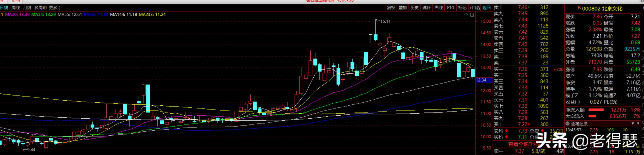Click the 现价 7.36 field
The width and height of the screenshot is (644, 155).
(584, 17)
